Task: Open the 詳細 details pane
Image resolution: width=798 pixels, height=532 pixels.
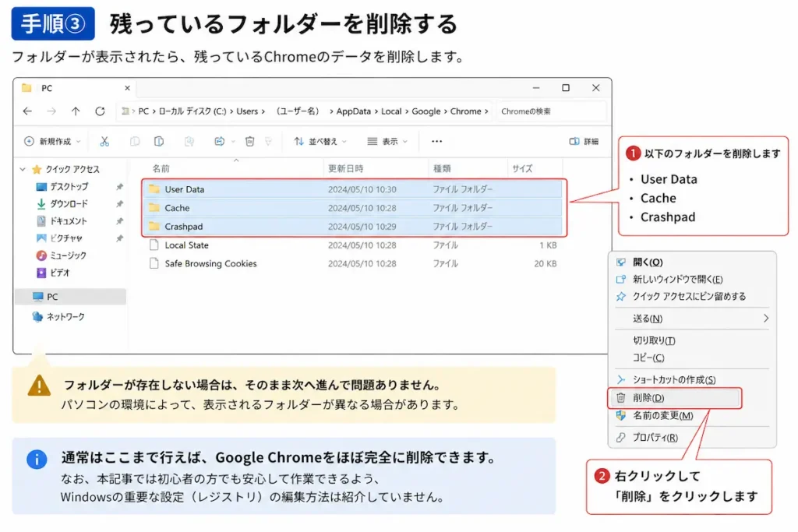Action: coord(584,142)
